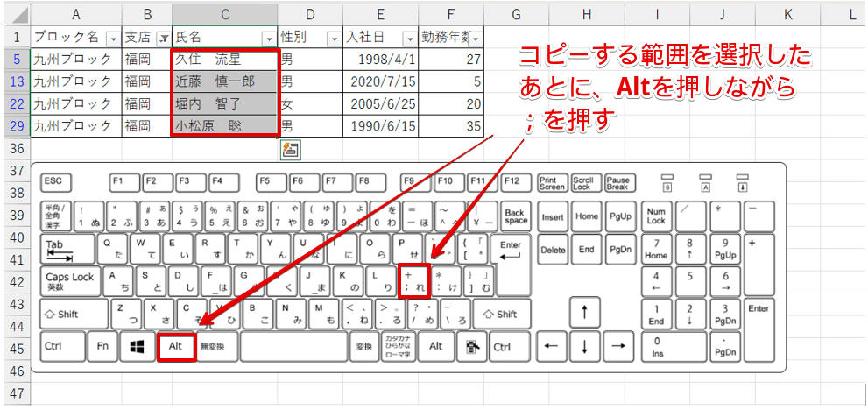Select column L header

pos(843,15)
